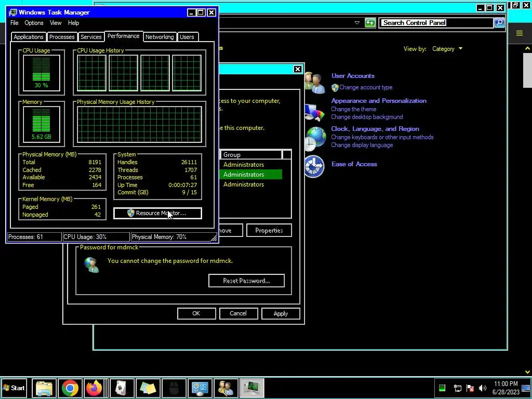Click the Properties button in User Accounts dialog
Image resolution: width=532 pixels, height=399 pixels.
coord(269,230)
